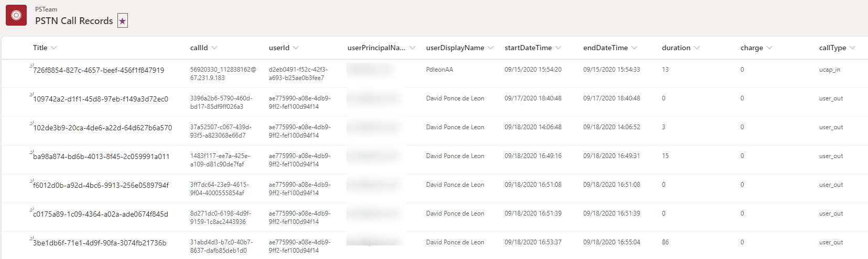
Task: Open record 726f8854-827c-4657-beef-456f1f847919
Action: click(x=99, y=70)
